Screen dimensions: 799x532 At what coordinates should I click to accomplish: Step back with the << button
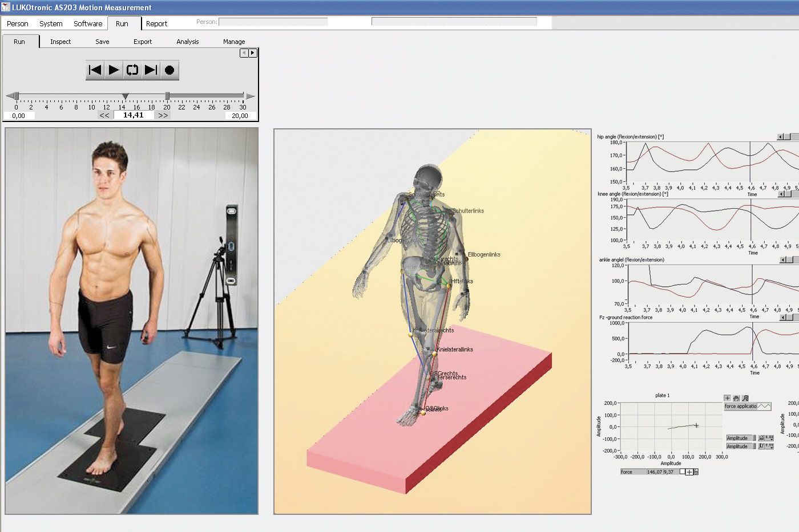(104, 115)
